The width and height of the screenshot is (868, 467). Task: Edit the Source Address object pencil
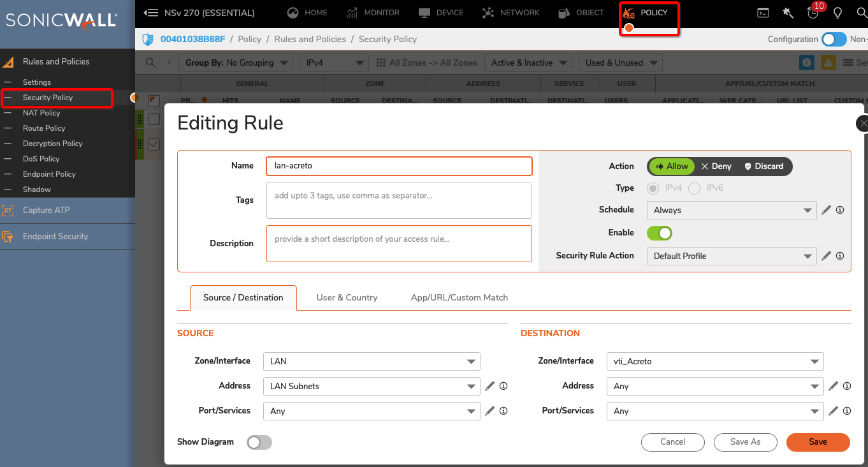(490, 386)
